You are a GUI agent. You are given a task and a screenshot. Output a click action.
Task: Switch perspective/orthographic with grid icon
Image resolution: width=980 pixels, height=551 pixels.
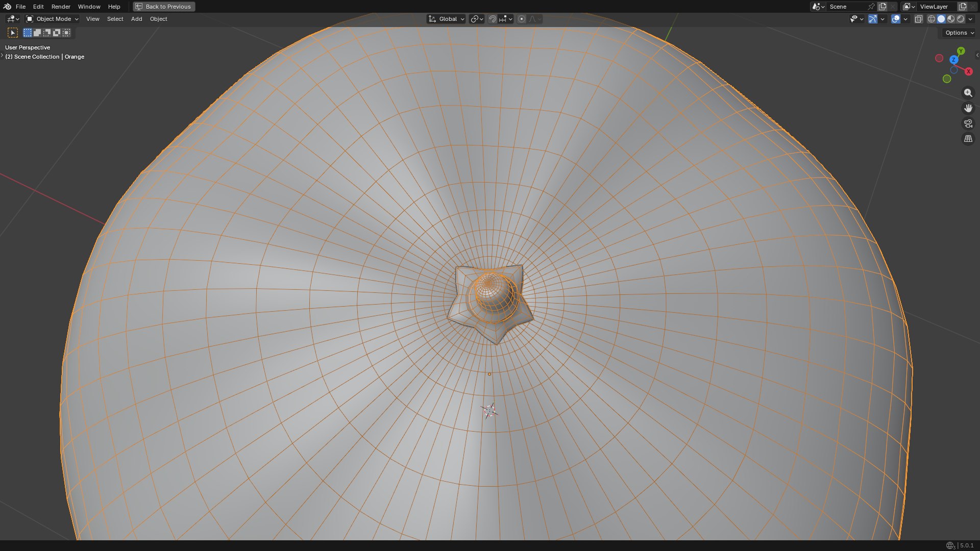click(968, 139)
